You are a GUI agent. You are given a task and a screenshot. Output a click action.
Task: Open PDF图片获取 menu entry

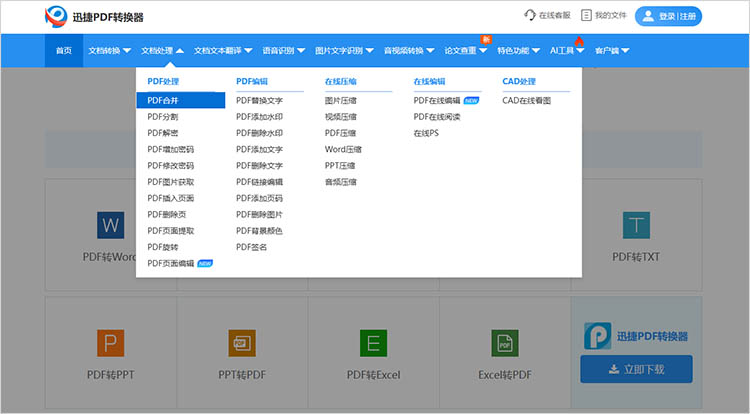click(171, 182)
